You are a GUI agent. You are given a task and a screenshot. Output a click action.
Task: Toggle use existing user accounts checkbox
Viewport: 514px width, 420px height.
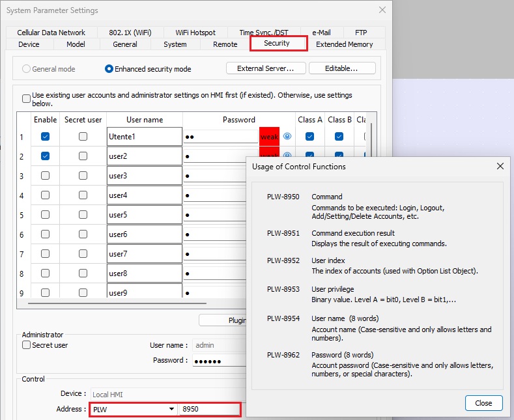(27, 99)
